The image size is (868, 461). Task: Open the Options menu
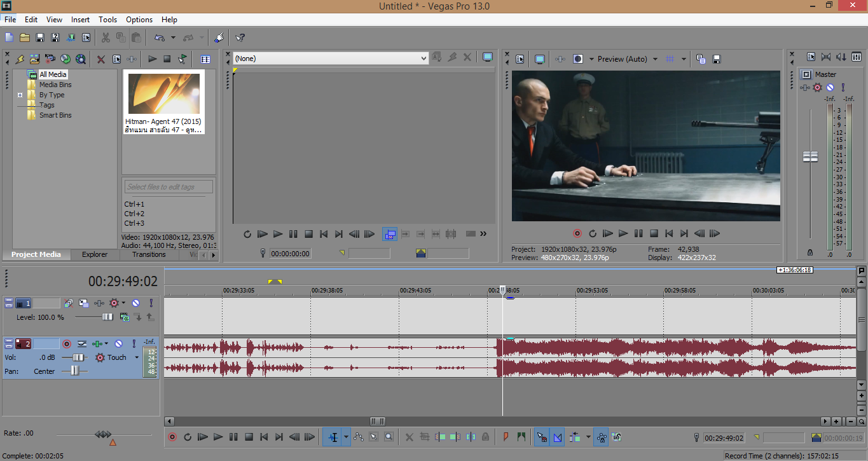pyautogui.click(x=139, y=20)
